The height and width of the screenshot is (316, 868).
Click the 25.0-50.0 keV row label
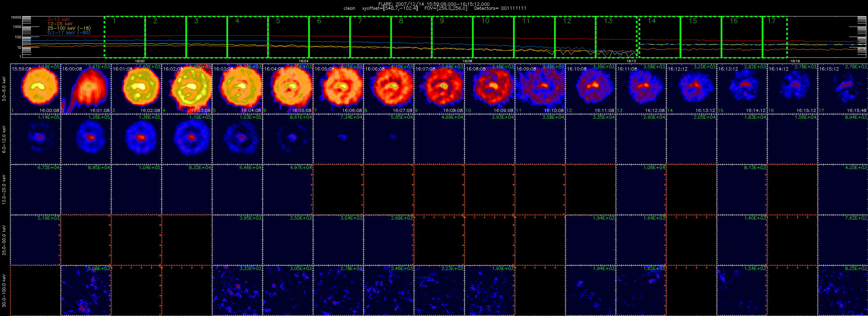pyautogui.click(x=4, y=240)
